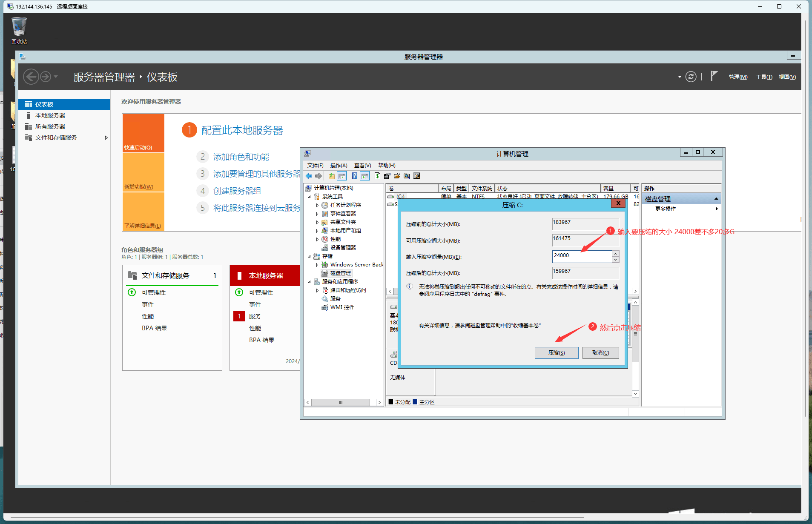This screenshot has height=524, width=812.
Task: Click the shrink space amount input field
Action: 581,256
